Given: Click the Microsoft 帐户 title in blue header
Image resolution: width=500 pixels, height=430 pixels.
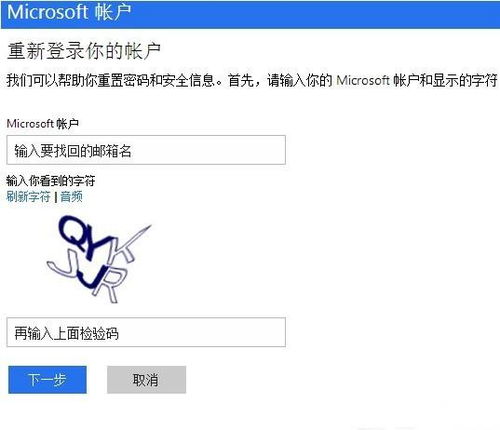Looking at the screenshot, I should (69, 12).
